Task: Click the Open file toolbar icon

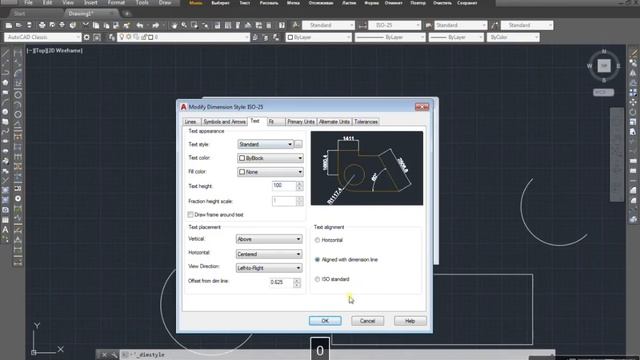Action: pyautogui.click(x=19, y=25)
